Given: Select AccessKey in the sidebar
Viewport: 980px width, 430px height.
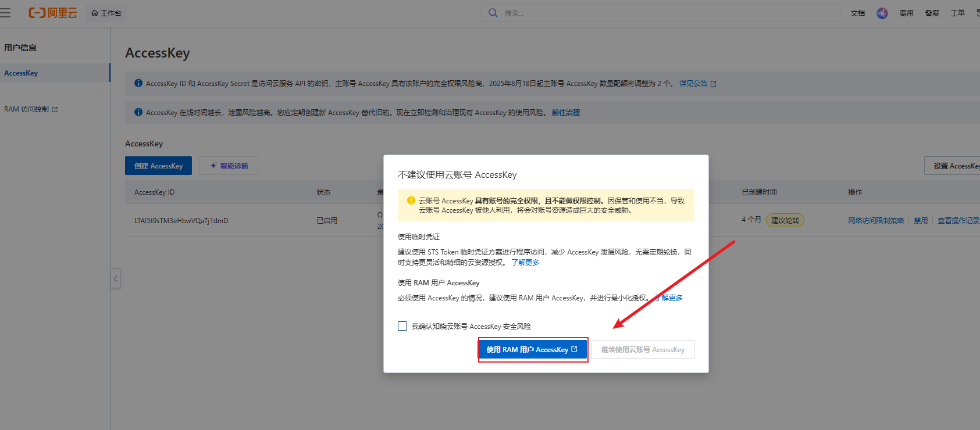Looking at the screenshot, I should click(55, 73).
